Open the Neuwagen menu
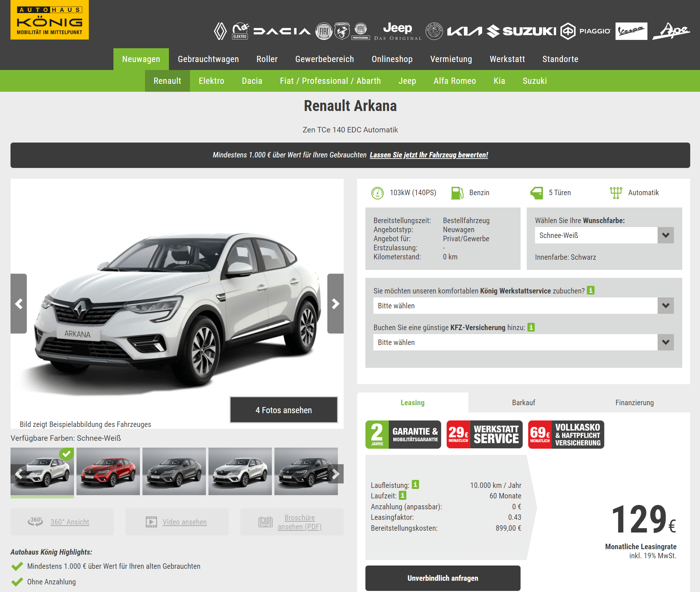Image resolution: width=700 pixels, height=592 pixels. click(141, 59)
